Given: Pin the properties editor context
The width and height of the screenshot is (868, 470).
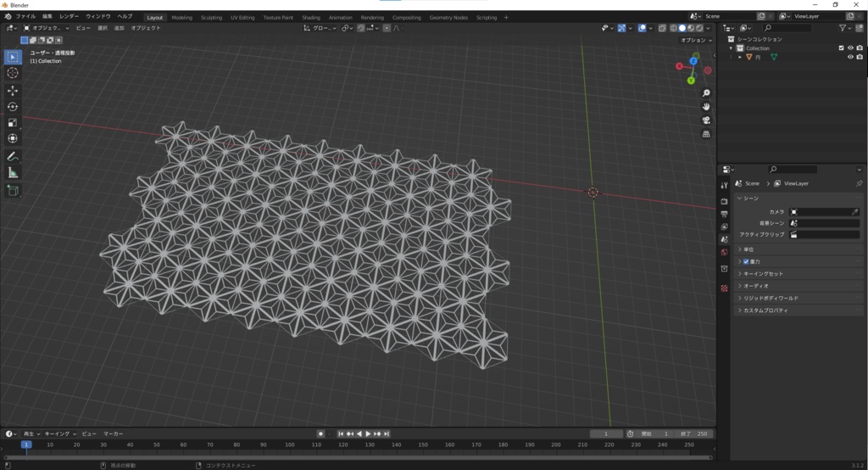Looking at the screenshot, I should click(x=859, y=183).
